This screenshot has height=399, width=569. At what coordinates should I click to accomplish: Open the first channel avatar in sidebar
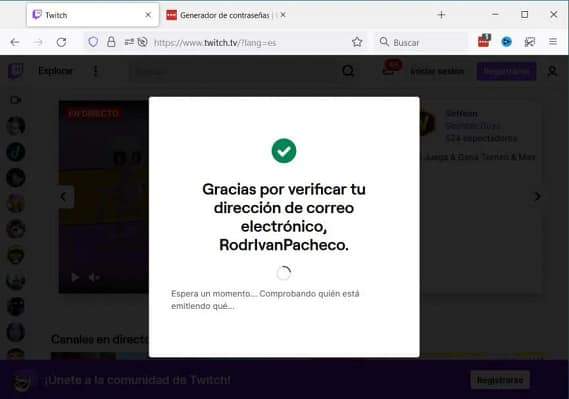click(16, 126)
